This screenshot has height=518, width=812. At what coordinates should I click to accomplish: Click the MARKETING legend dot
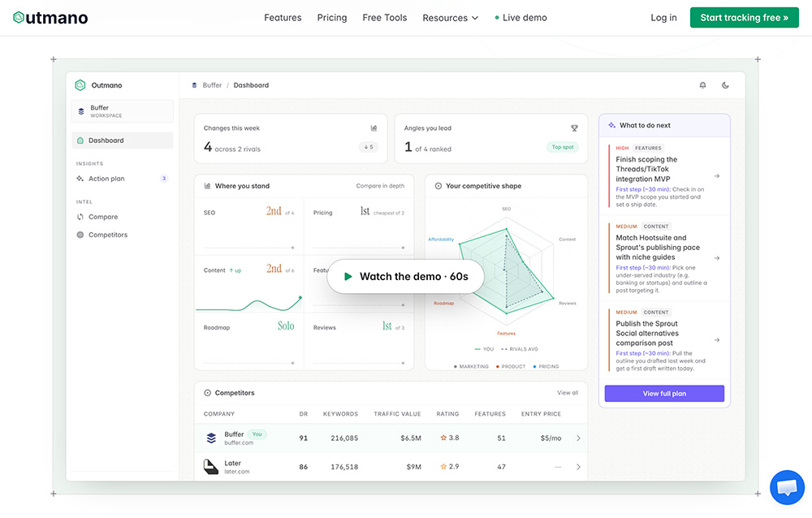456,367
